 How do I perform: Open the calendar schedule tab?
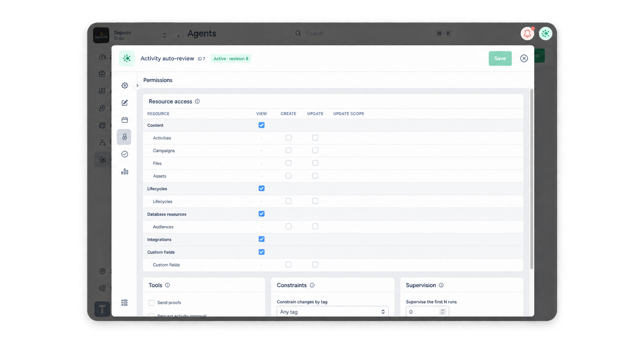pos(125,120)
